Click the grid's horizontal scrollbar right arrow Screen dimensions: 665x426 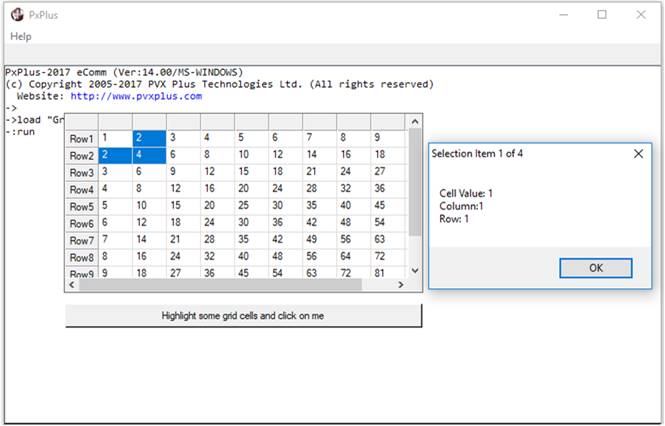click(x=400, y=285)
